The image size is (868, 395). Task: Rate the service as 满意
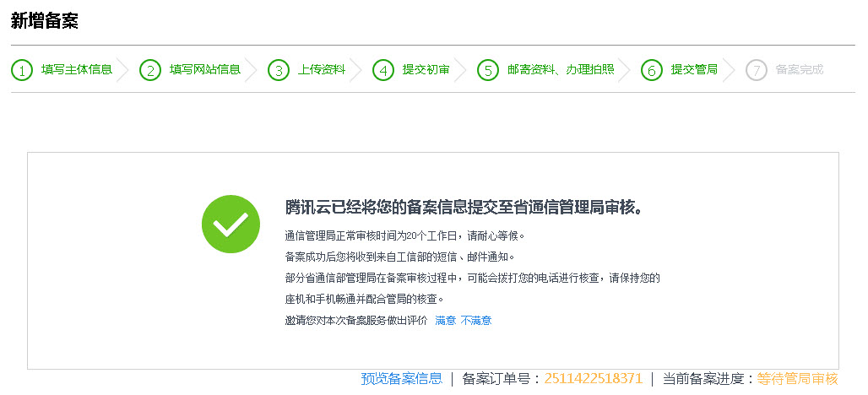[x=446, y=321]
